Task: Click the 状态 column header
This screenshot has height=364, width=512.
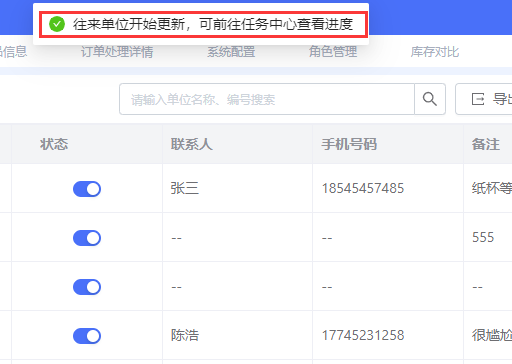Action: click(x=54, y=144)
